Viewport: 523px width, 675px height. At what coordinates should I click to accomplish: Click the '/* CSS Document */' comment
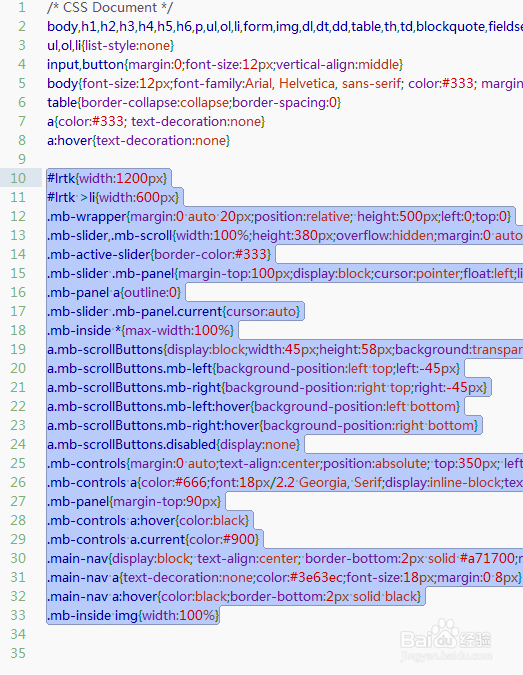tap(110, 7)
